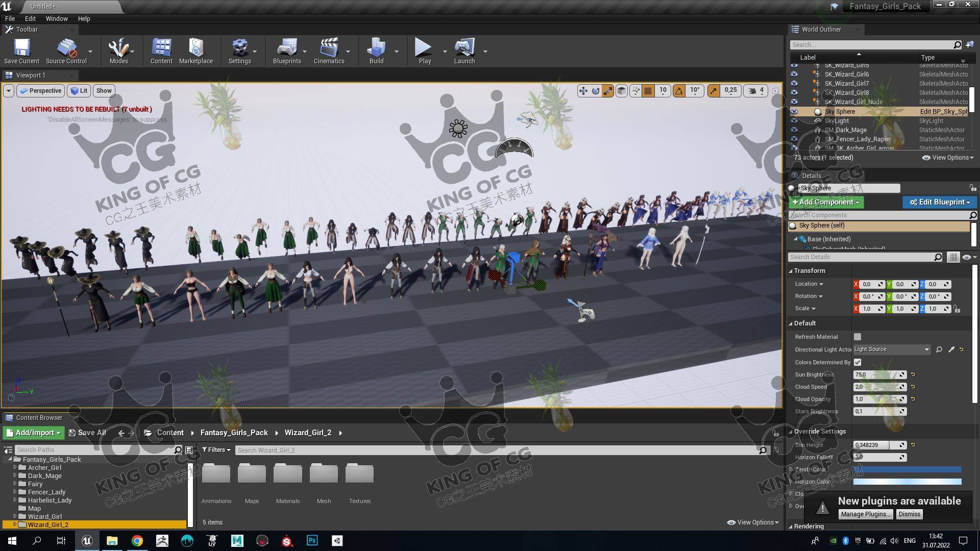Screen dimensions: 980x551
Task: Click the Manage Plugins button
Action: (x=865, y=514)
